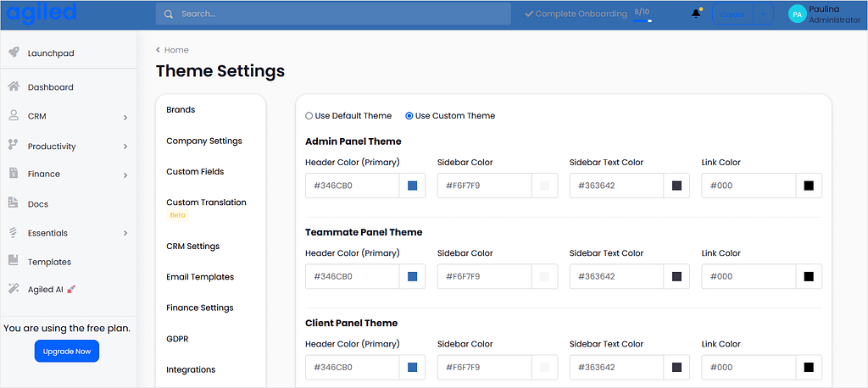Open Admin Panel Sidebar Text Color swatch
868x388 pixels.
676,186
